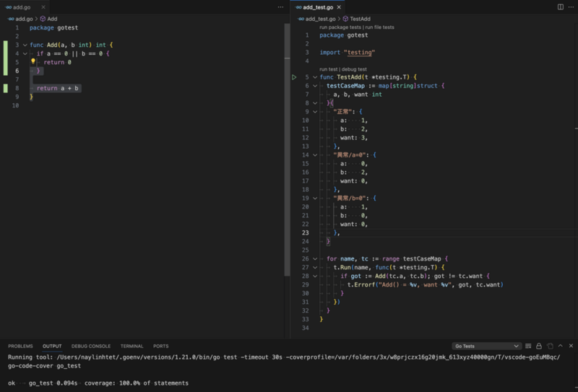Switch to the add_test.go tab
The width and height of the screenshot is (578, 392).
tap(318, 7)
